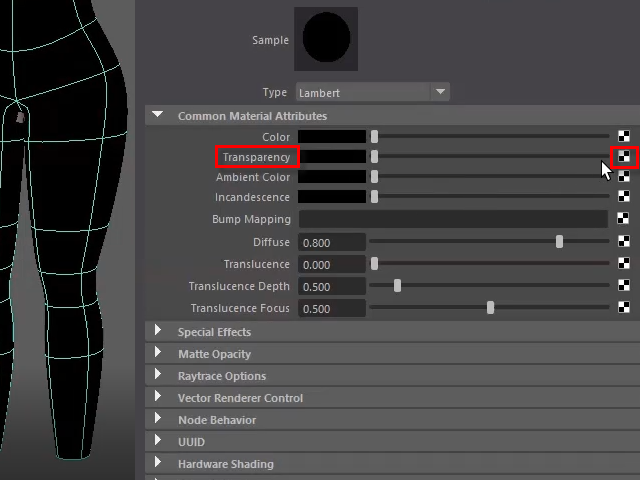The width and height of the screenshot is (640, 480).
Task: Click the Translucence Focus map icon
Action: point(623,308)
